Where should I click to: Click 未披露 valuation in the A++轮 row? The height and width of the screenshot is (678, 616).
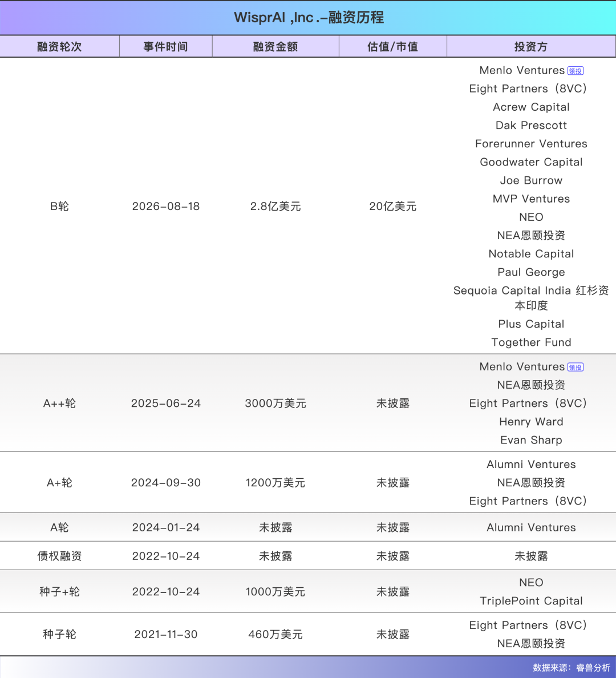pos(392,403)
